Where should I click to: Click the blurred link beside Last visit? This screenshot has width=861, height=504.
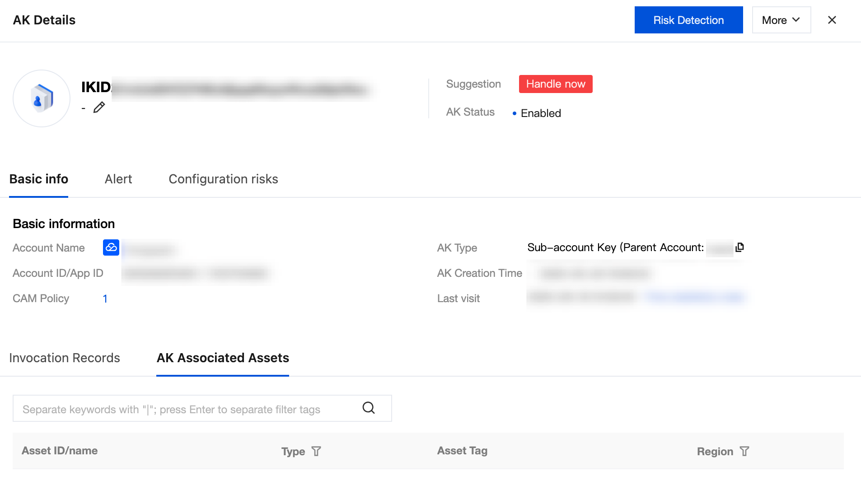click(x=695, y=297)
